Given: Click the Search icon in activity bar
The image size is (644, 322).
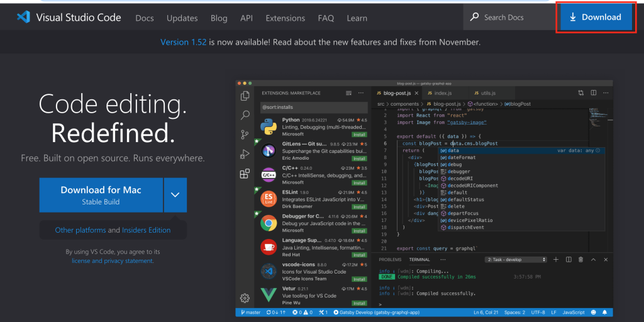Looking at the screenshot, I should (245, 115).
